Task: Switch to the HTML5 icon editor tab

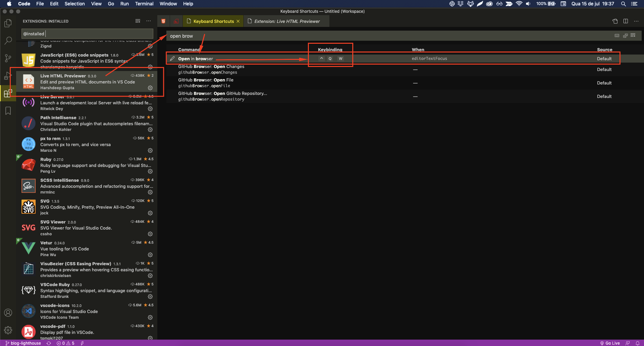Action: pyautogui.click(x=163, y=21)
